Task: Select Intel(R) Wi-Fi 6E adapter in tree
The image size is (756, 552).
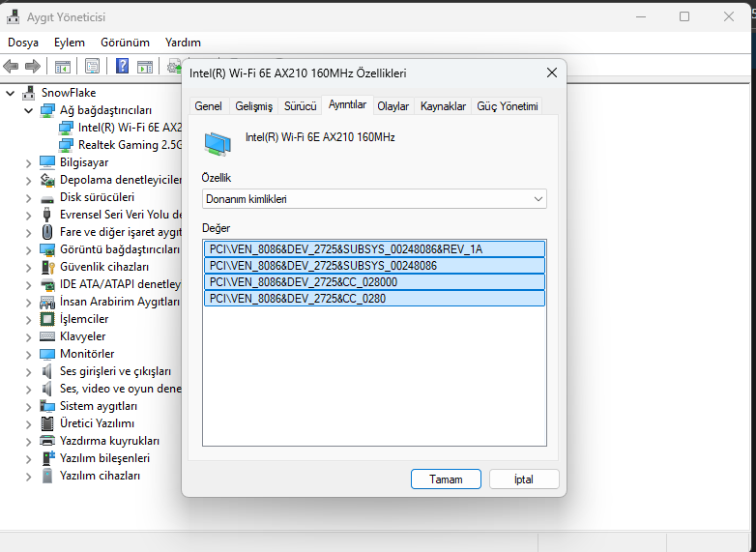Action: 120,128
